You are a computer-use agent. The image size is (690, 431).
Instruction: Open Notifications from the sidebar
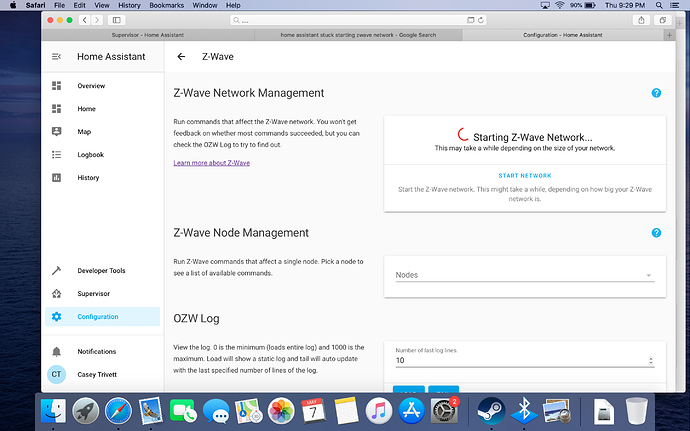tap(97, 351)
